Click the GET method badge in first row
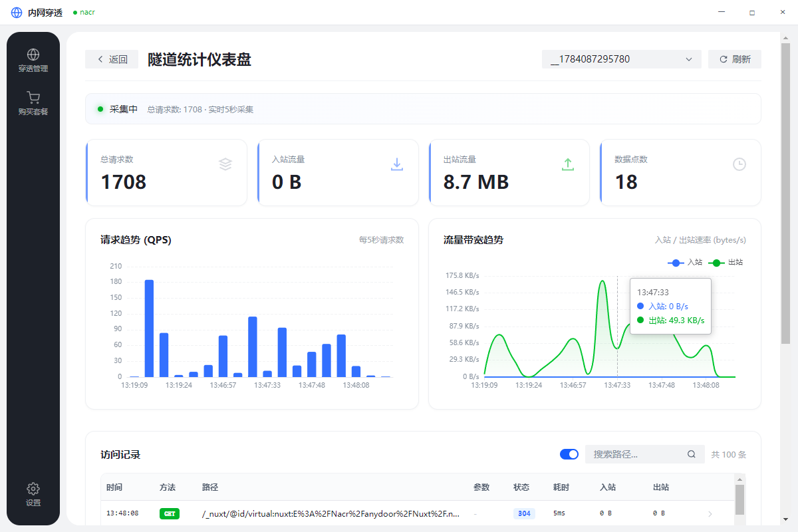The height and width of the screenshot is (532, 798). tap(170, 513)
